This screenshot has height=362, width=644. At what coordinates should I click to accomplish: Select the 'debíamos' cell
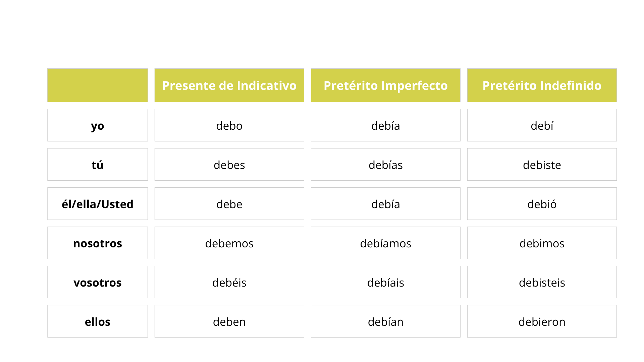pyautogui.click(x=385, y=243)
